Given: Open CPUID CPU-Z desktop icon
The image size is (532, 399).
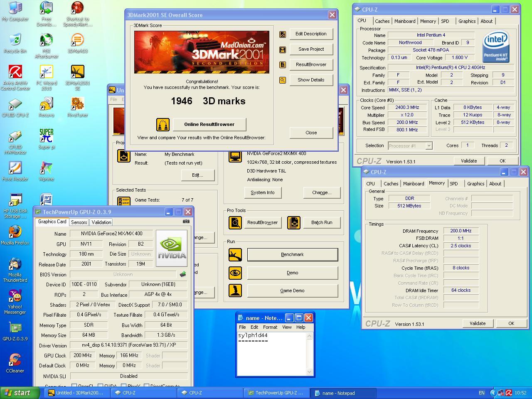Looking at the screenshot, I should point(15,108).
